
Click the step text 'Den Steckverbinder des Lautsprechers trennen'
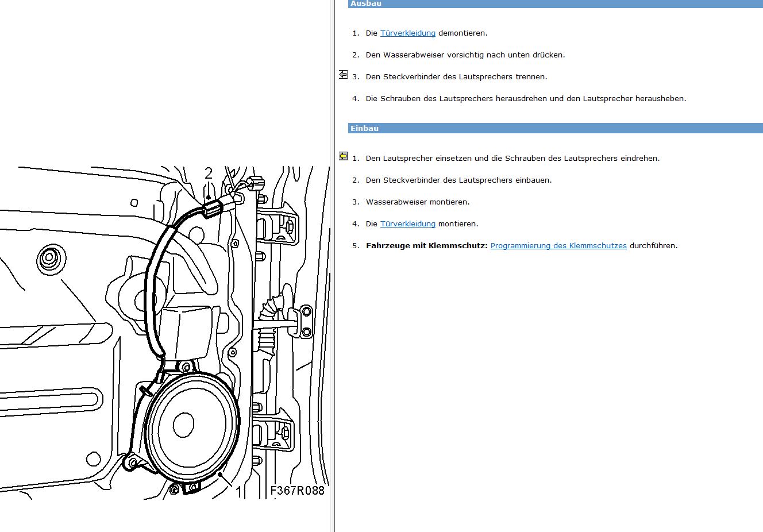click(x=457, y=77)
